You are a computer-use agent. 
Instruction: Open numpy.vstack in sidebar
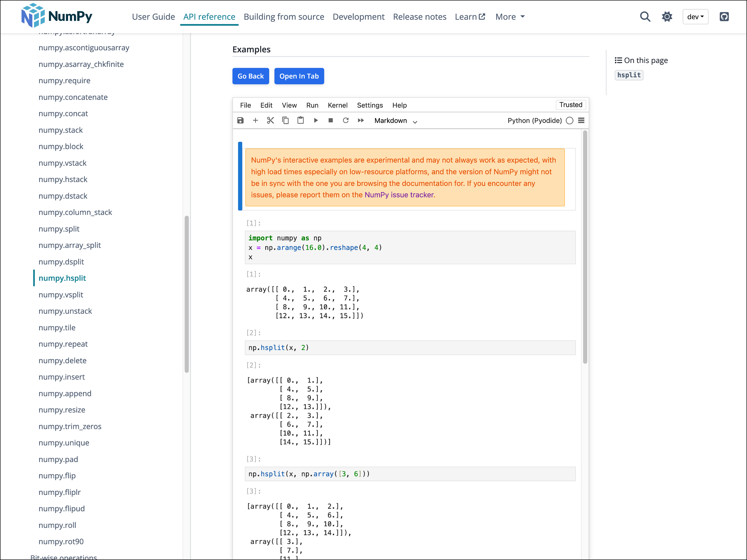[62, 163]
